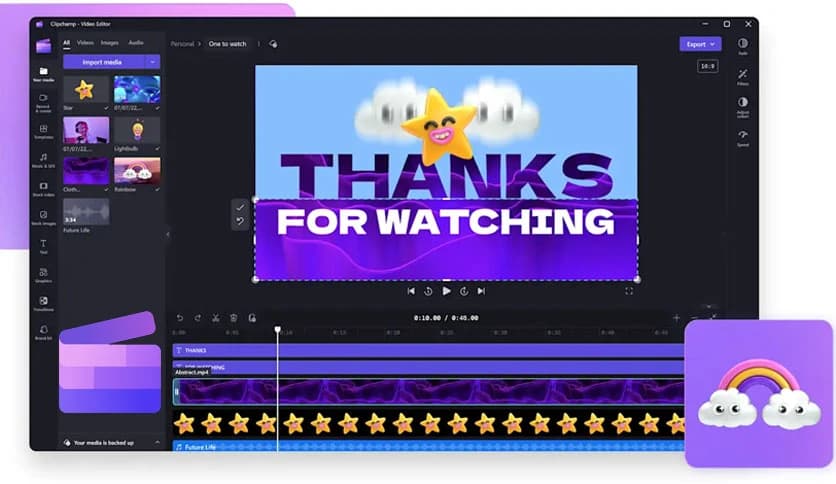This screenshot has height=484, width=836.
Task: Click the 0:10.00 / 0:45.00 timecode display
Action: click(446, 318)
